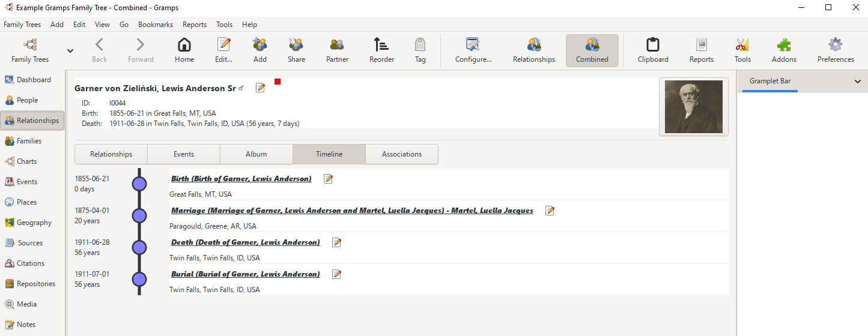868x336 pixels.
Task: Click the Edit... toolbar icon
Action: click(x=223, y=50)
